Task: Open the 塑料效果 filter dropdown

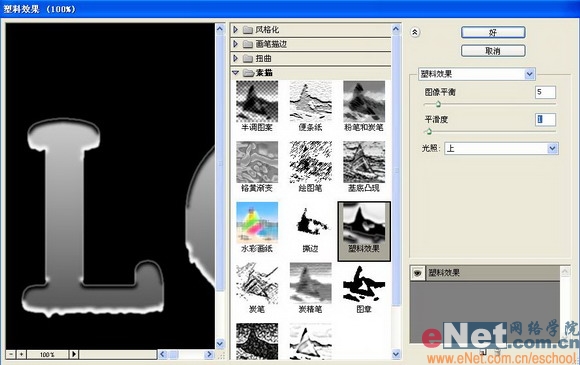Action: click(x=477, y=74)
